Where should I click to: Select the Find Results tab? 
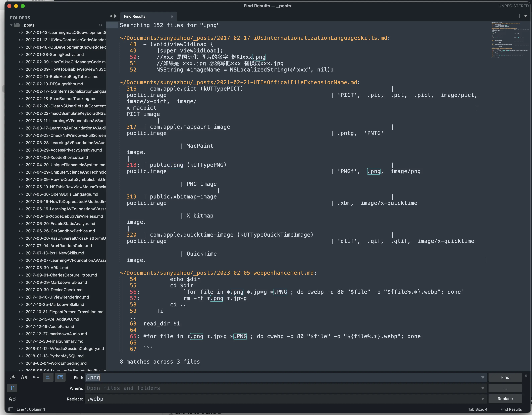point(134,16)
